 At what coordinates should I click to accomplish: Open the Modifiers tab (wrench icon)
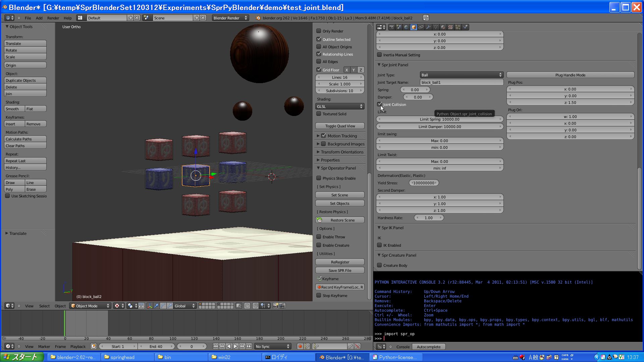(x=428, y=27)
